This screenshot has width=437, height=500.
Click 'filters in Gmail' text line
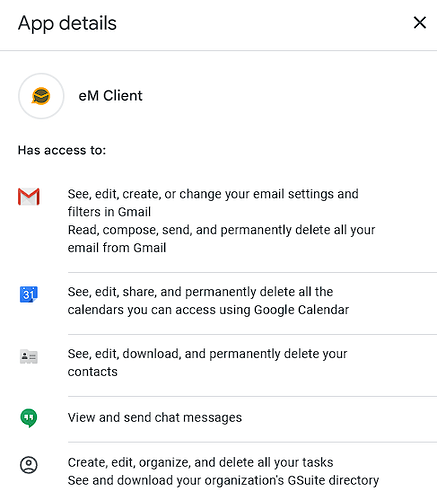[x=109, y=212]
